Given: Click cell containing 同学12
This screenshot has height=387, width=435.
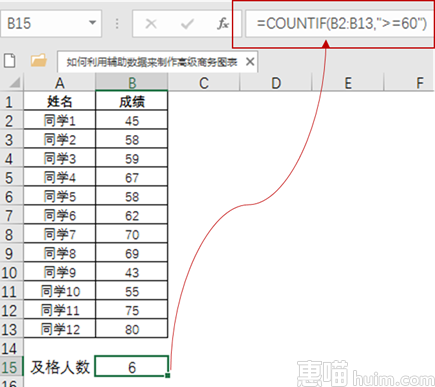Looking at the screenshot, I should coord(60,329).
